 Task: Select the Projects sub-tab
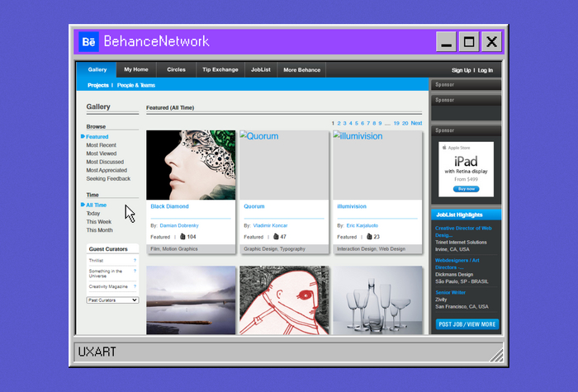point(98,85)
